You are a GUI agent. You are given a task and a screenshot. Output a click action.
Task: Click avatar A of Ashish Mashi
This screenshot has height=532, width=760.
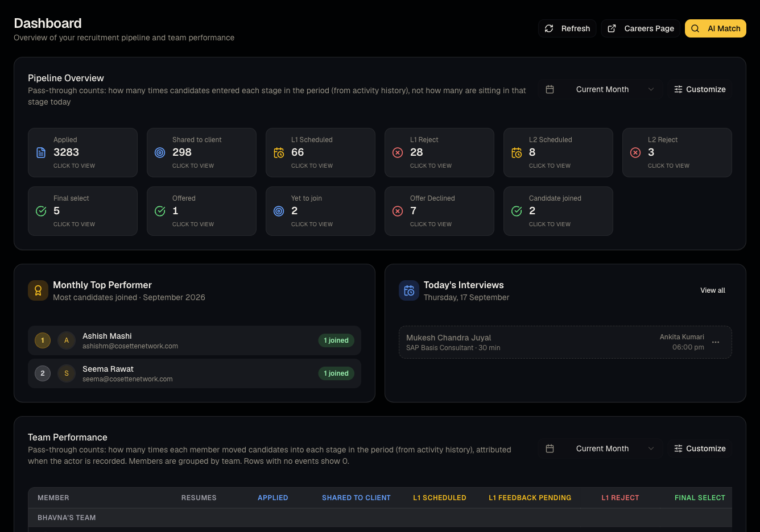point(67,340)
